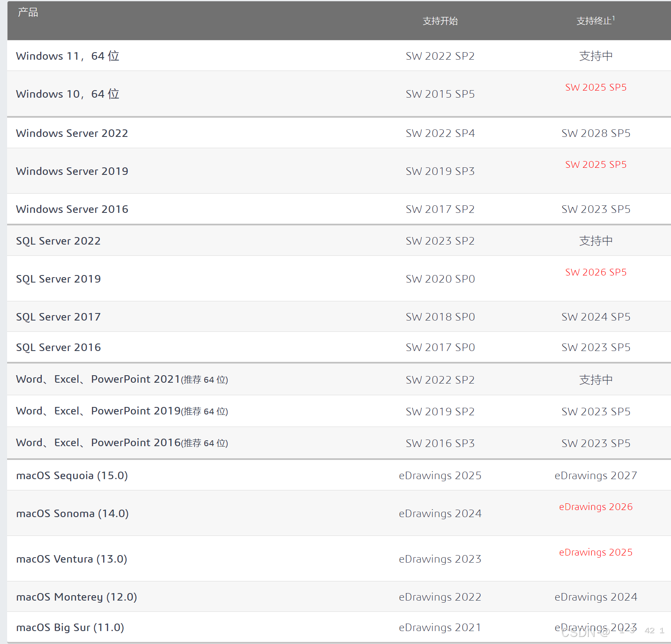Select the SQL Server 2017 row label
The image size is (671, 644).
pos(58,317)
